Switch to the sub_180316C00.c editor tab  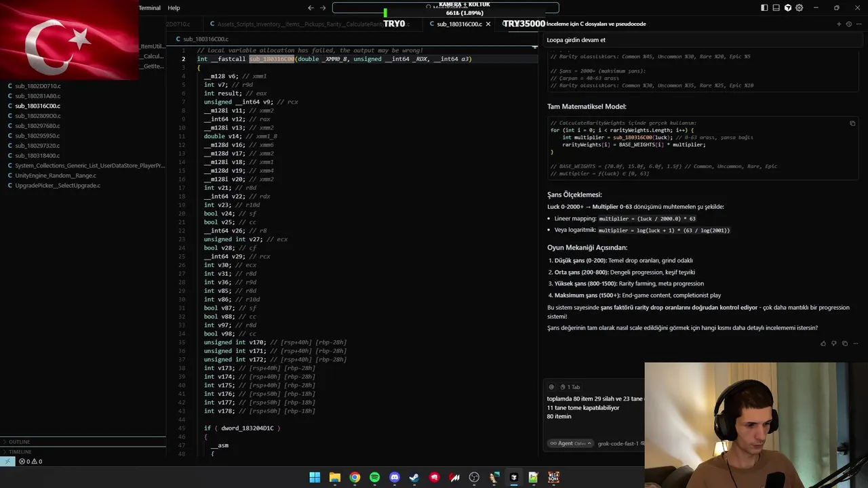point(459,24)
